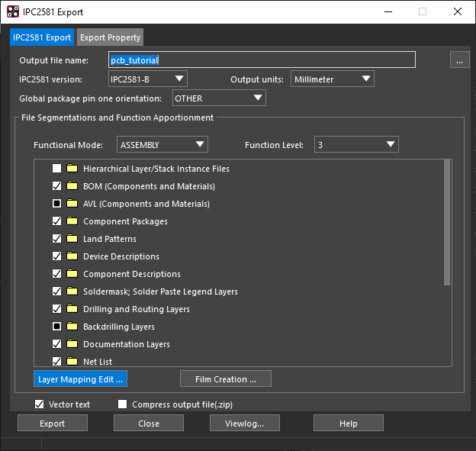This screenshot has width=476, height=451.
Task: Click folder icon beside AVL (Components and Materials)
Action: [72, 203]
